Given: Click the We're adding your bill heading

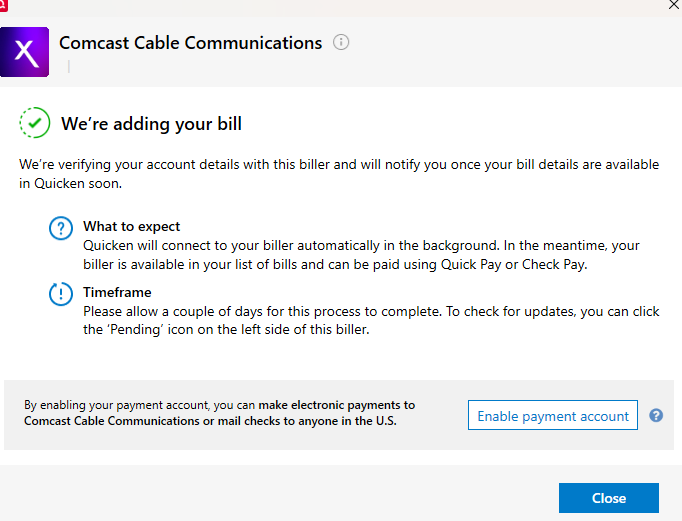Looking at the screenshot, I should tap(151, 125).
